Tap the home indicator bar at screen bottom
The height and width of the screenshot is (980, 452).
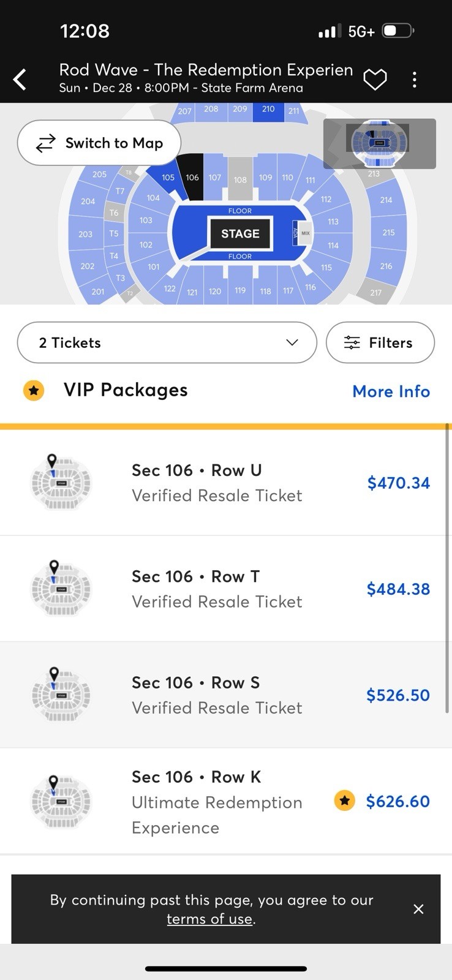[226, 970]
